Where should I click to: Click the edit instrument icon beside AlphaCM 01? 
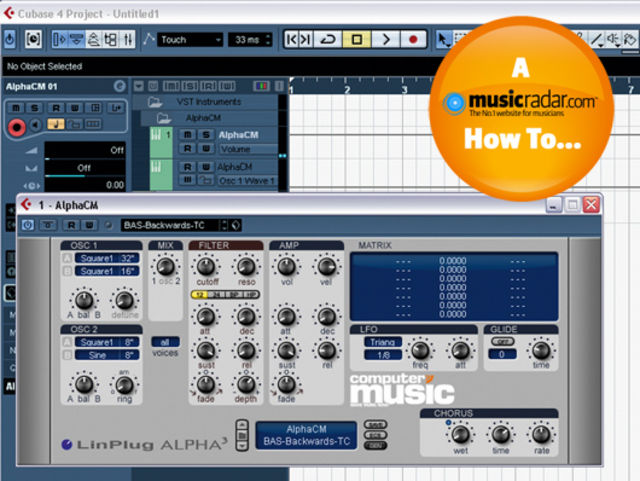119,86
